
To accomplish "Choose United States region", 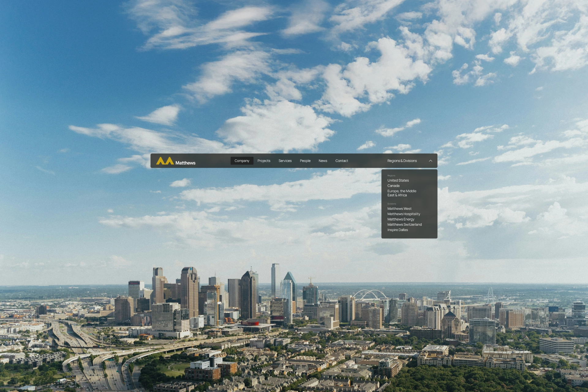I will [398, 180].
